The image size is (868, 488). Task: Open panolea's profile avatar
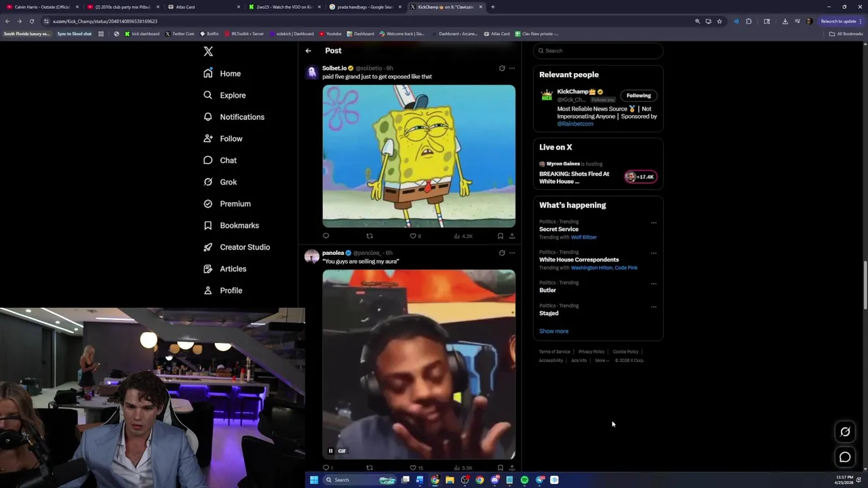[311, 256]
